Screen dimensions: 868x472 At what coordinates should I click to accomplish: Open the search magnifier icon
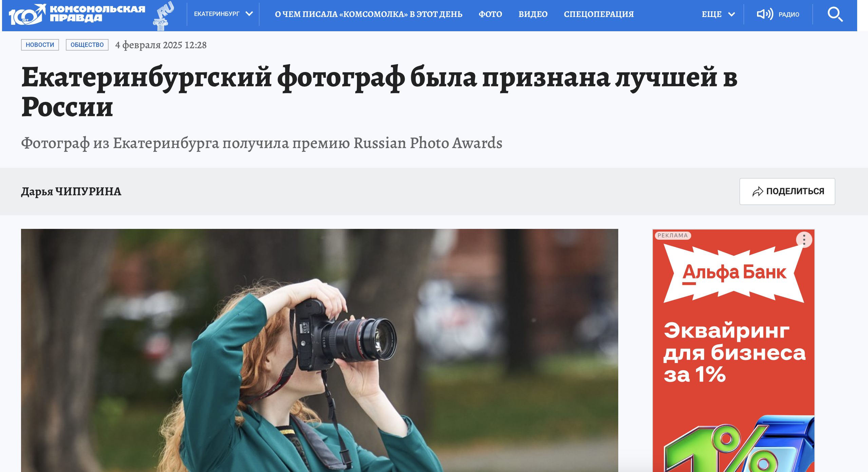(835, 14)
